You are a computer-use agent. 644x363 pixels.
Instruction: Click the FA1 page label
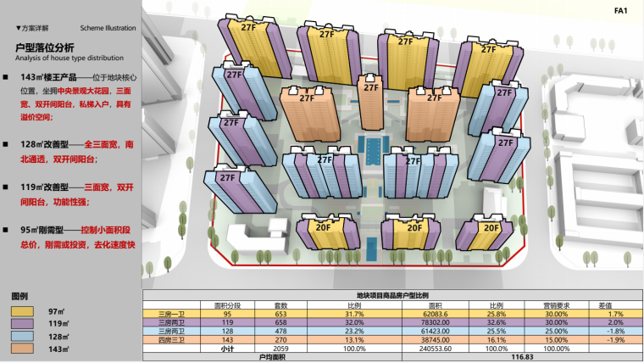619,10
